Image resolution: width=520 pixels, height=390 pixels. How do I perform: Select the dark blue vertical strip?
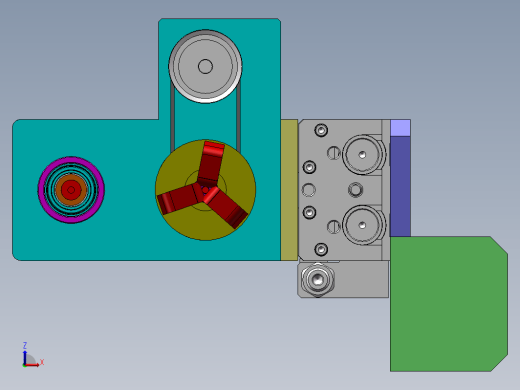[x=400, y=186]
